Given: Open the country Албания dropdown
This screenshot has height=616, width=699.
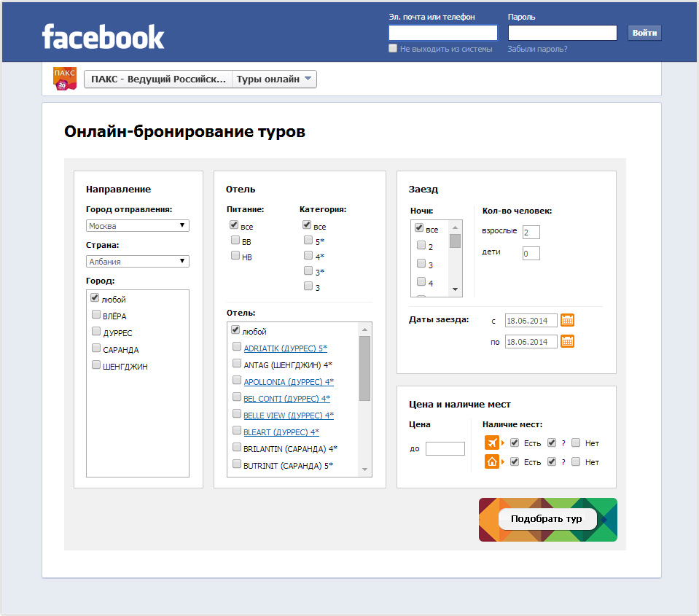Looking at the screenshot, I should tap(137, 261).
